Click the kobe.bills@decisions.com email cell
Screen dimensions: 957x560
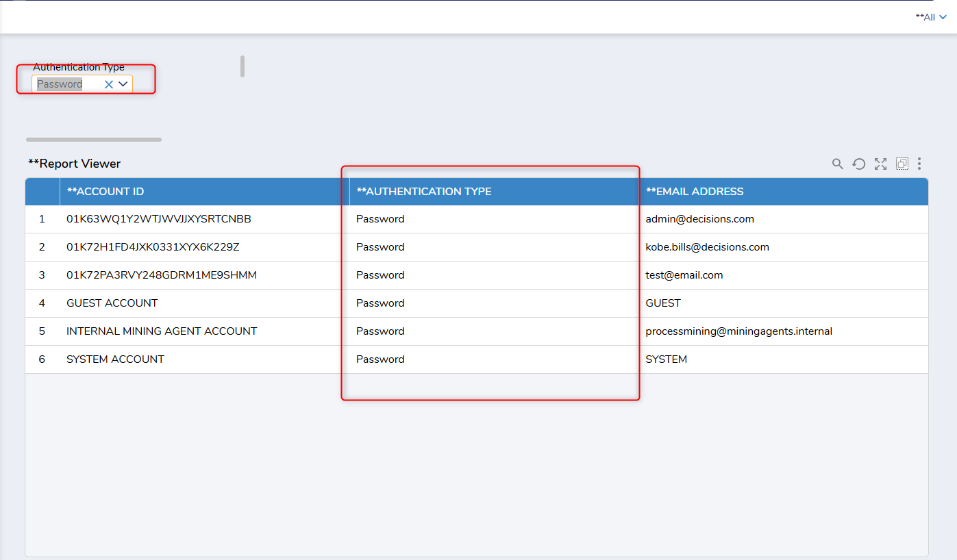pos(707,247)
